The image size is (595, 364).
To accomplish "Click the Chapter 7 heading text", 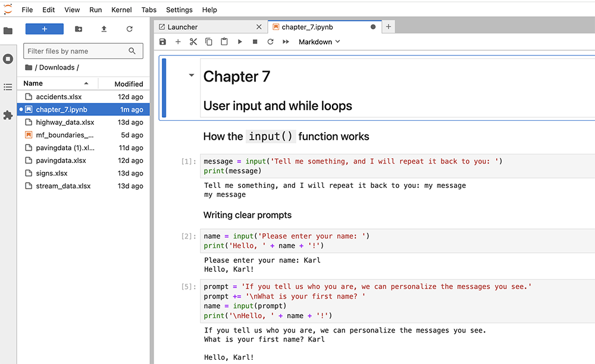I will (x=237, y=77).
